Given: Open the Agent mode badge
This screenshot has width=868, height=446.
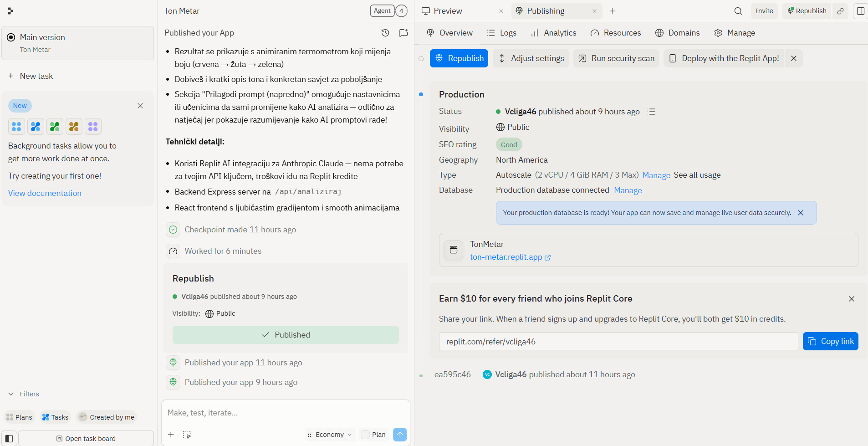Looking at the screenshot, I should tap(382, 11).
